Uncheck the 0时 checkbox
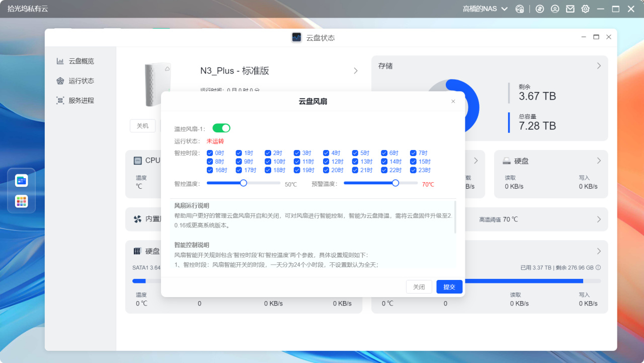 tap(210, 153)
